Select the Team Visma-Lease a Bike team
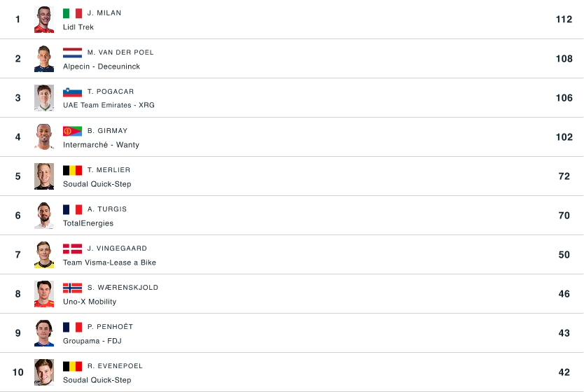Viewport: 584px width, 392px height. [x=109, y=262]
